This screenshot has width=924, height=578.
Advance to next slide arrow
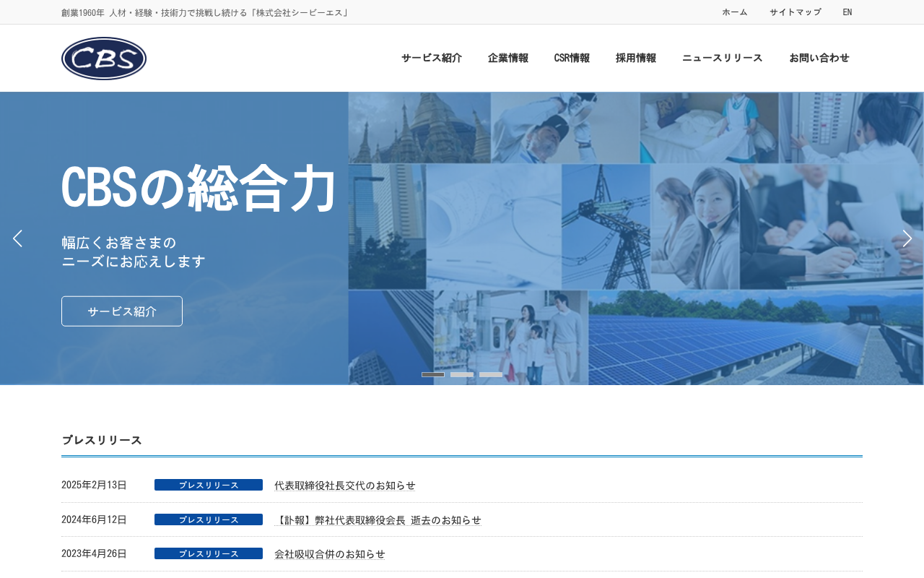907,238
